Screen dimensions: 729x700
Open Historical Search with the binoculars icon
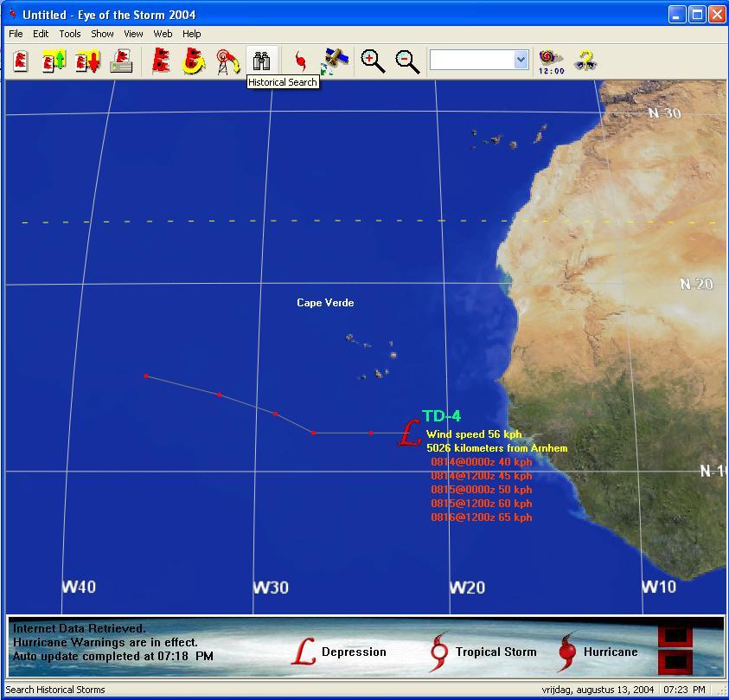click(x=262, y=61)
